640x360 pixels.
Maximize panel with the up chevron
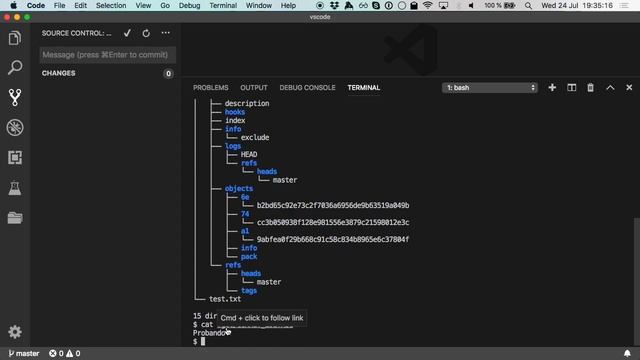(x=610, y=87)
